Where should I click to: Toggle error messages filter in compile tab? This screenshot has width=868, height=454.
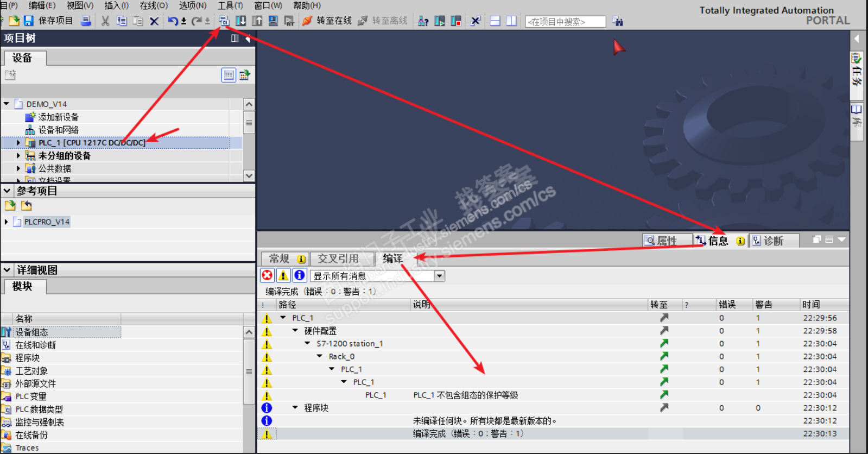267,275
